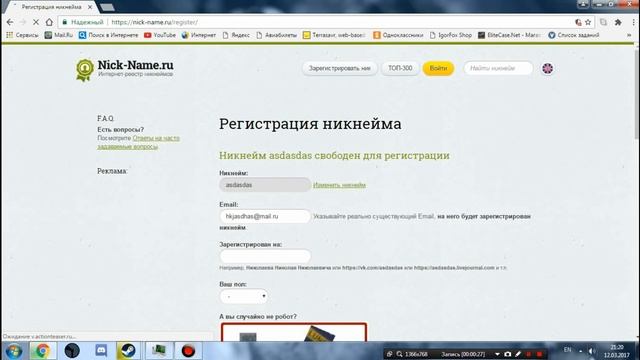Image resolution: width=640 pixels, height=360 pixels.
Task: Open the Авиабилеты bookmark
Action: (277, 35)
